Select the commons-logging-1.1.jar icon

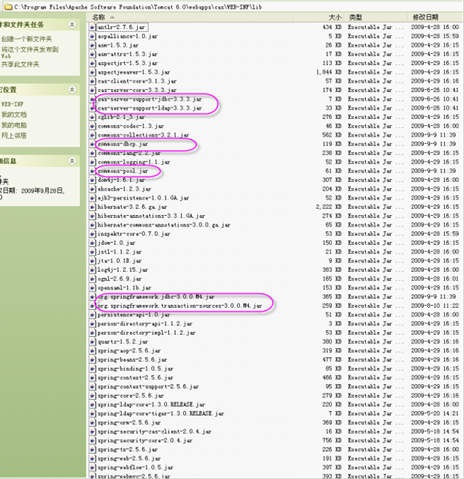click(x=93, y=162)
